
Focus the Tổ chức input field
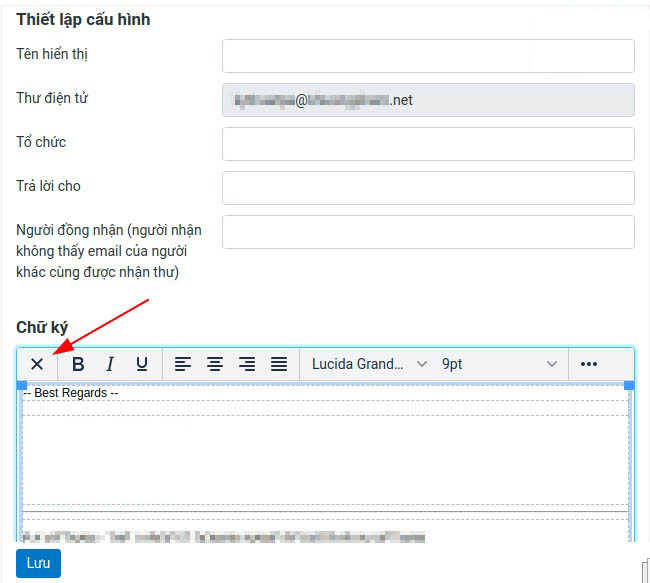(428, 144)
